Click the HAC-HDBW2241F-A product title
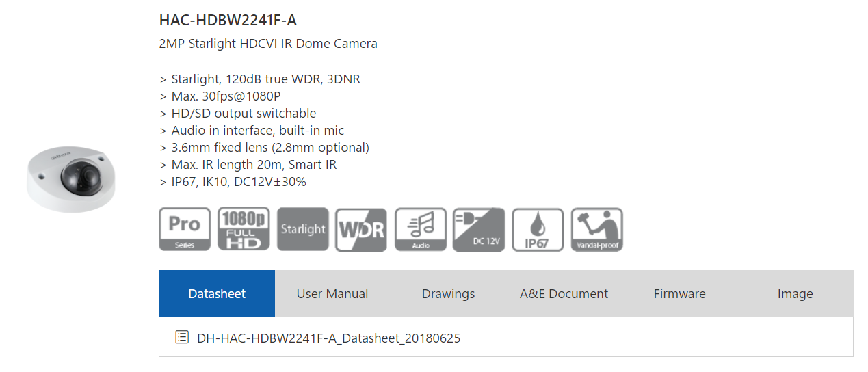Viewport: 868px width, 372px height. (228, 21)
